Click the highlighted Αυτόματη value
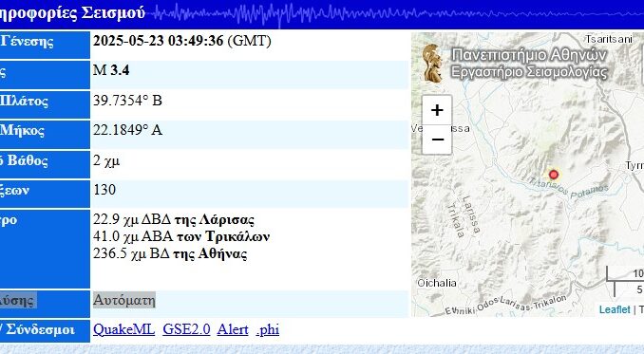 click(124, 300)
